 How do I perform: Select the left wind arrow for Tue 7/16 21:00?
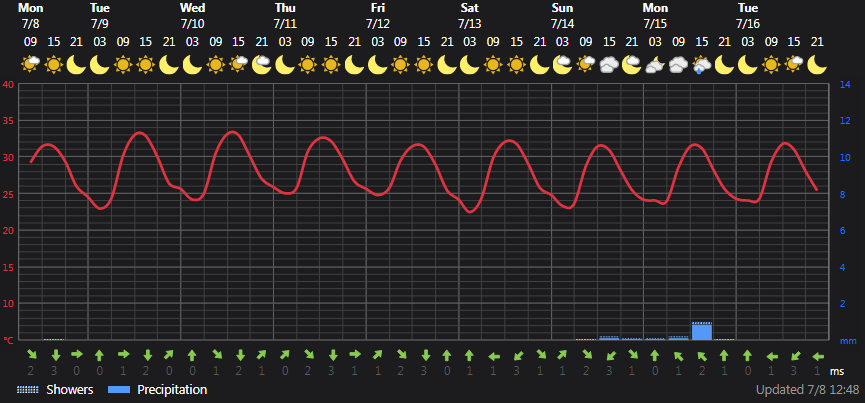coord(819,357)
